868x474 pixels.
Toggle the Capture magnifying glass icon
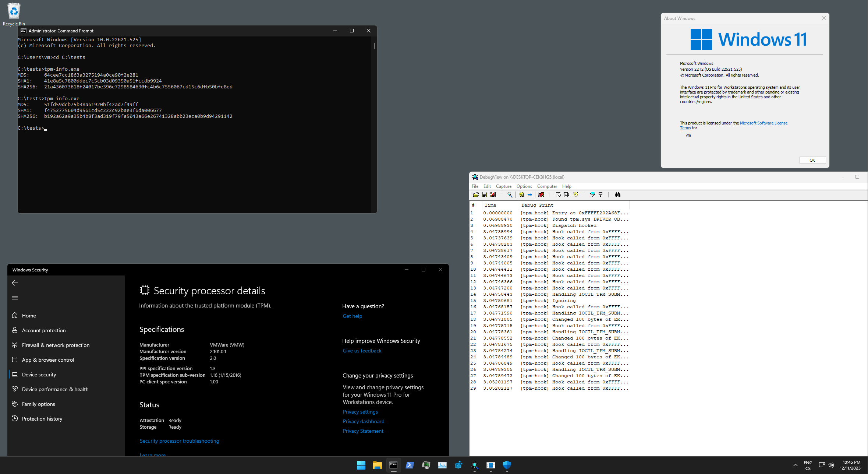point(510,195)
